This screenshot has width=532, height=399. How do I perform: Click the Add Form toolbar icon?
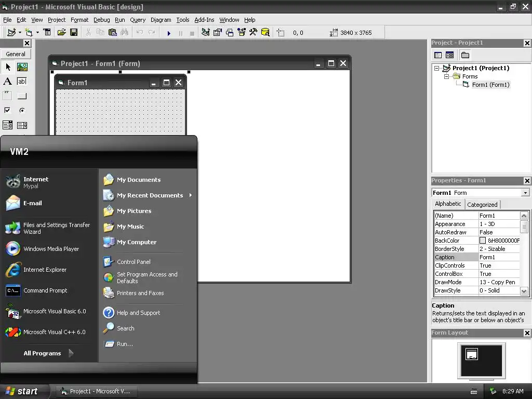29,33
